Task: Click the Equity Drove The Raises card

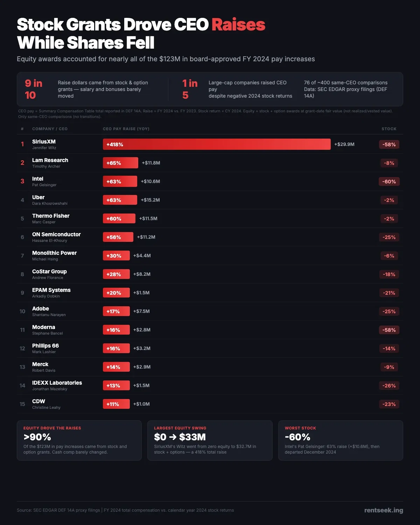Action: pyautogui.click(x=79, y=440)
